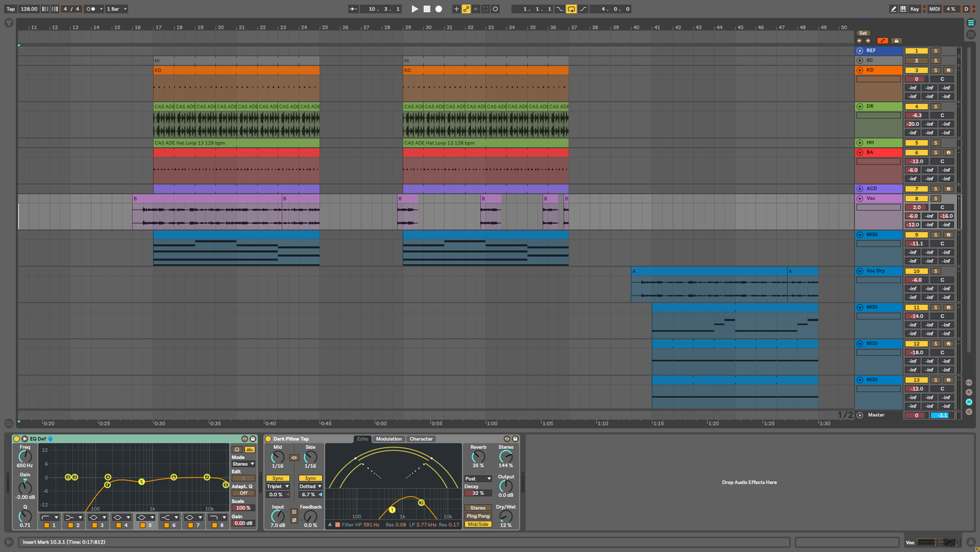
Task: Disable EQ filter band 1
Action: point(47,525)
